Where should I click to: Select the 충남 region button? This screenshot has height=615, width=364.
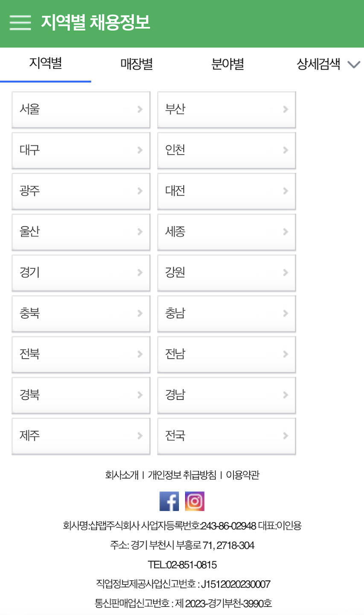[x=226, y=313]
